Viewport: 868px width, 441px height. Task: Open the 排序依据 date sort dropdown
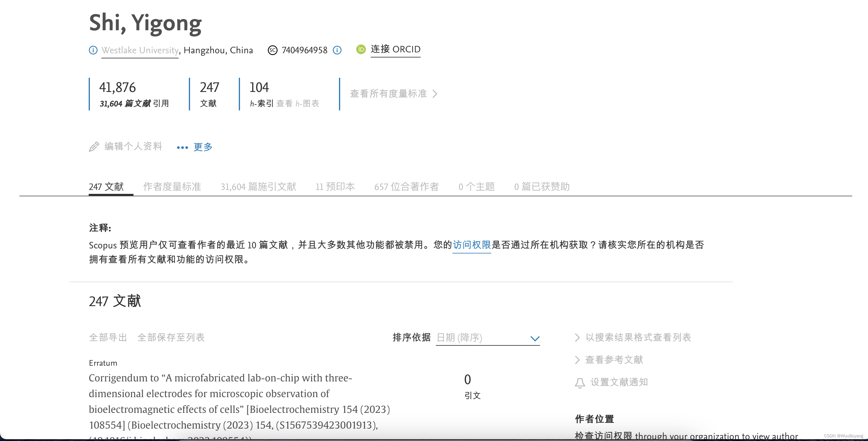pyautogui.click(x=487, y=338)
